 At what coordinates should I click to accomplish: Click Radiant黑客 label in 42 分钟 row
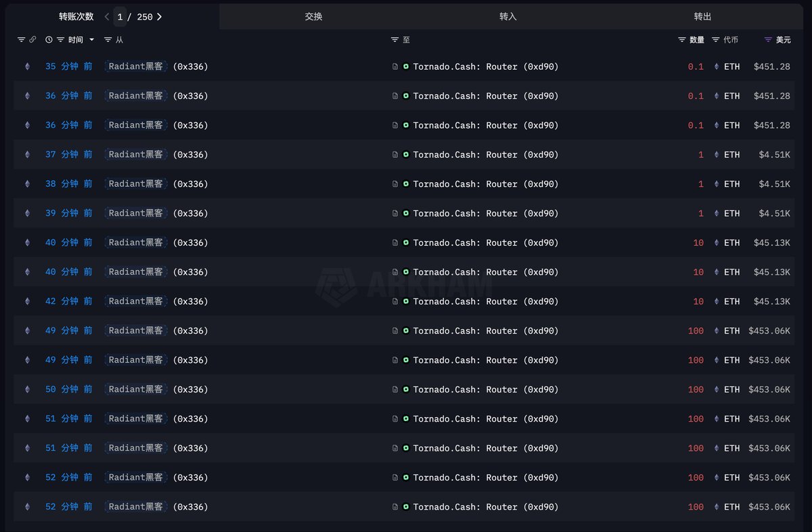coord(135,301)
